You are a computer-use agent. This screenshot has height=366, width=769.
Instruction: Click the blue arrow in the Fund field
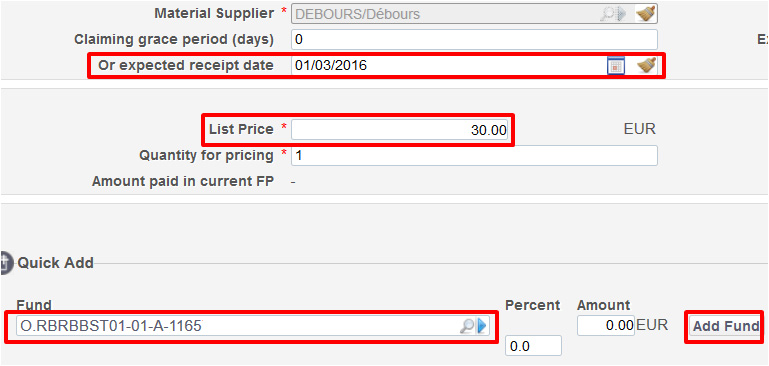click(481, 326)
